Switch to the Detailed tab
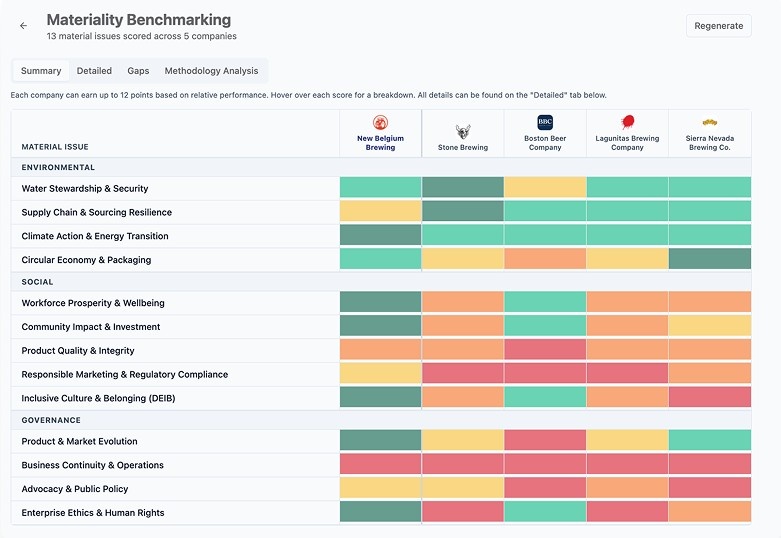The width and height of the screenshot is (781, 538). pos(94,71)
